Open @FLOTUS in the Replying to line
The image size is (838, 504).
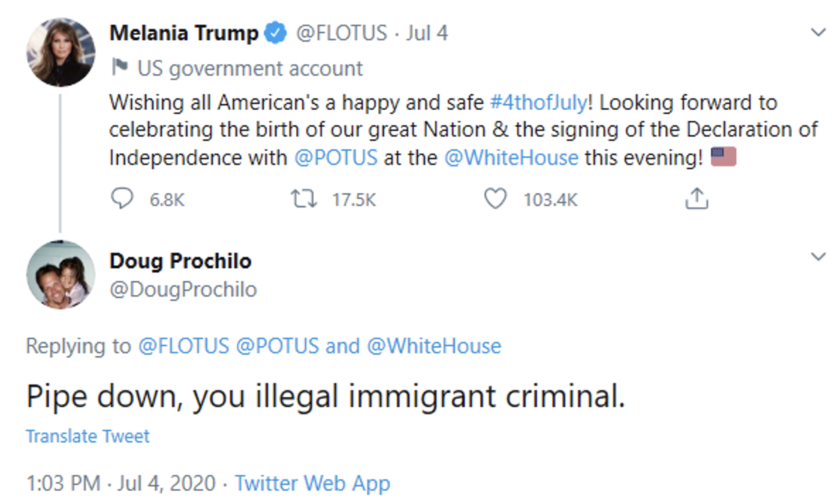pyautogui.click(x=184, y=346)
